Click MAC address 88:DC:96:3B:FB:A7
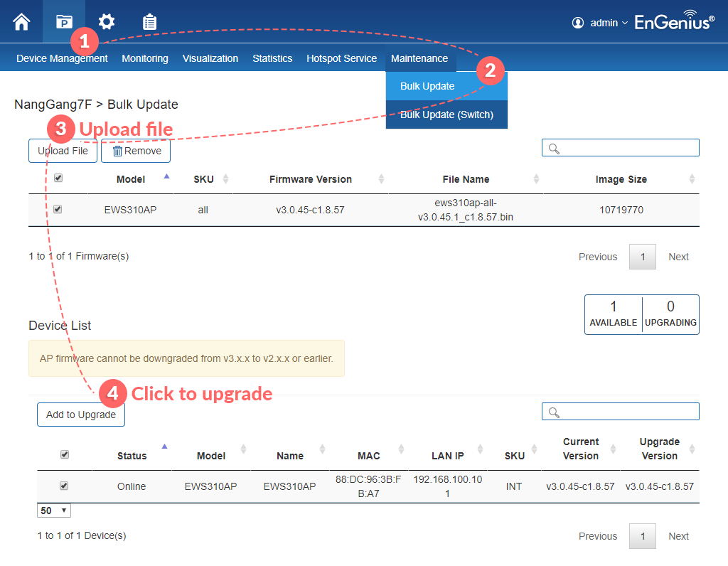The width and height of the screenshot is (728, 566). coord(369,486)
